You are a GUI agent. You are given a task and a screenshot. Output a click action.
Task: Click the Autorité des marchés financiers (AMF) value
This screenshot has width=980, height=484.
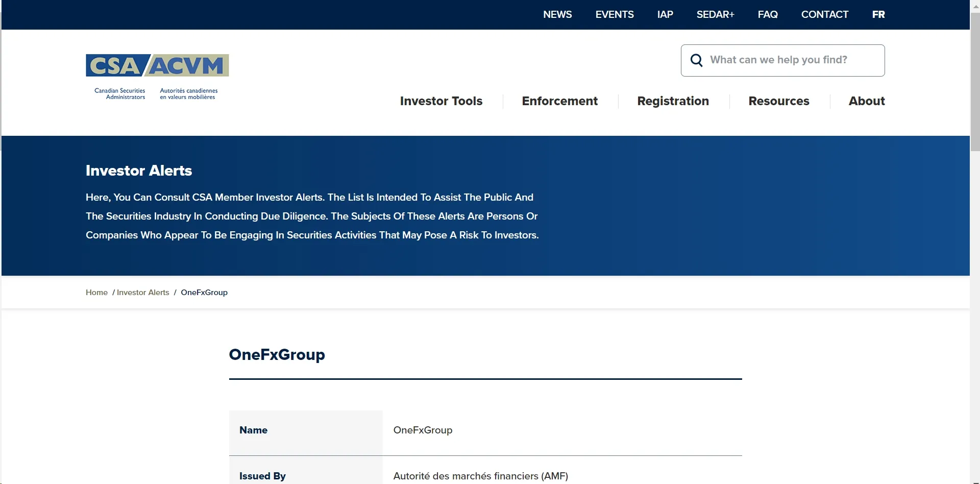pyautogui.click(x=480, y=476)
